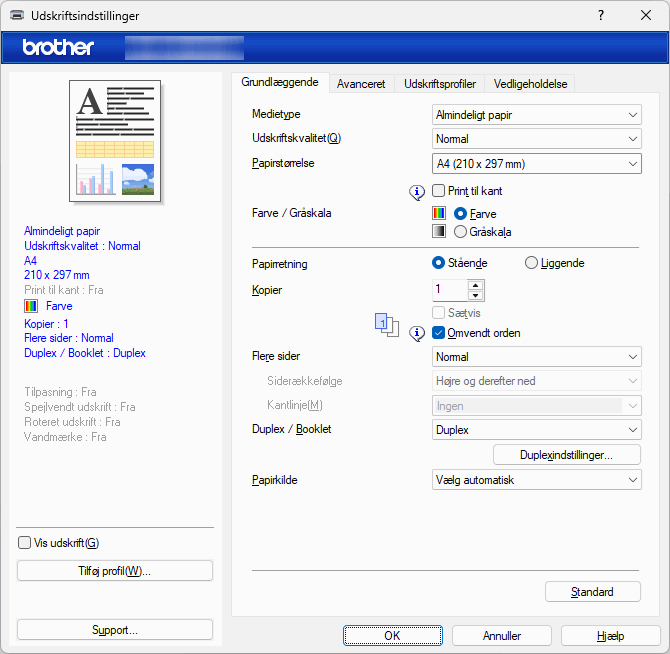Increase Kopier count with up arrow
The width and height of the screenshot is (670, 654).
tap(475, 285)
